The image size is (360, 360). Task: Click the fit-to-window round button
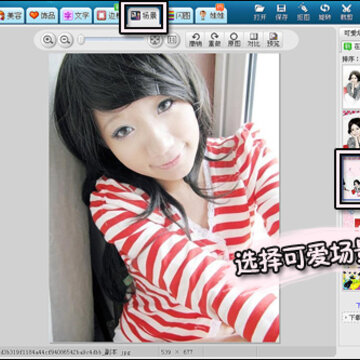(x=155, y=40)
